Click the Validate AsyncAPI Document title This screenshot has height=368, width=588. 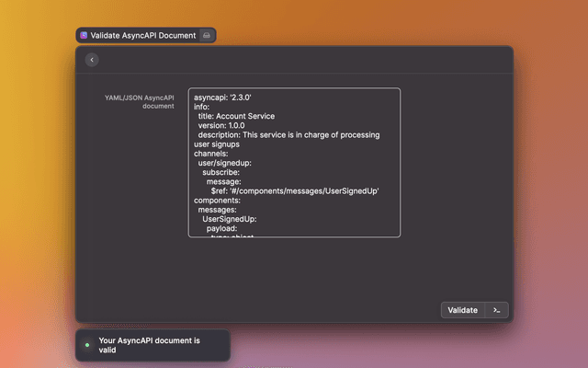pos(143,35)
